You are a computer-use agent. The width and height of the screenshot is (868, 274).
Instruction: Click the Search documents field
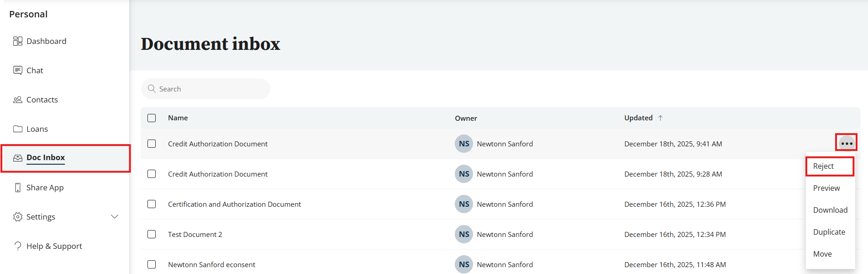click(x=210, y=89)
